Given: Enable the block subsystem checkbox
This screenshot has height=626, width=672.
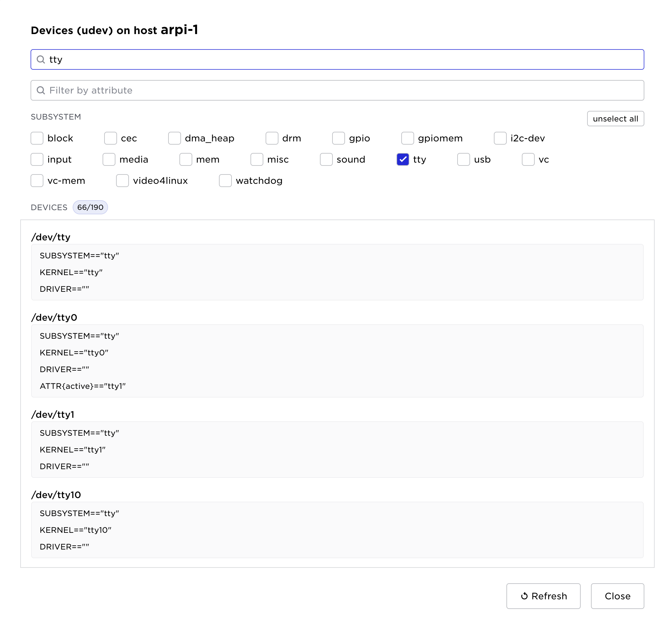Looking at the screenshot, I should (x=37, y=138).
